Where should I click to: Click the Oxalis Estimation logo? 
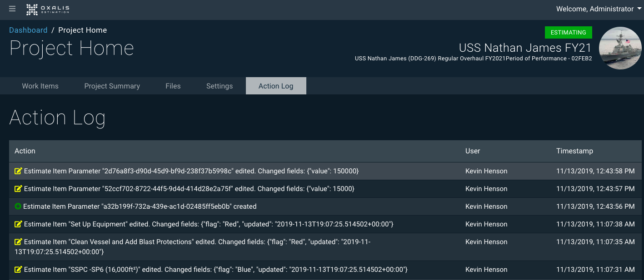pyautogui.click(x=48, y=9)
